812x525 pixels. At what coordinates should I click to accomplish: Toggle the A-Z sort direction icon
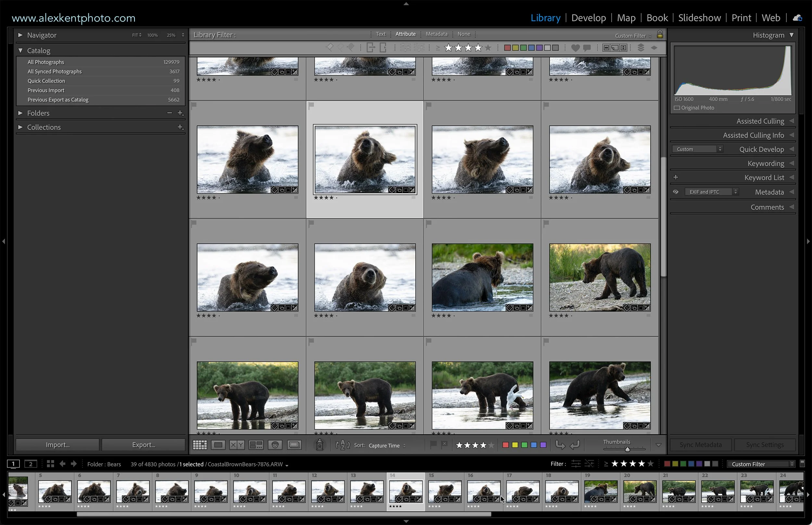tap(343, 445)
